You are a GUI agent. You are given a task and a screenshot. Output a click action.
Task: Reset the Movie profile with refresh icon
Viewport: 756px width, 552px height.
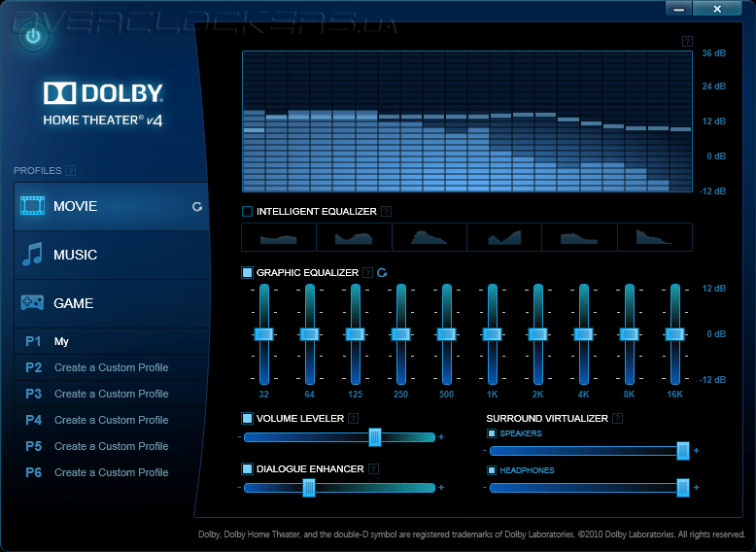point(196,207)
